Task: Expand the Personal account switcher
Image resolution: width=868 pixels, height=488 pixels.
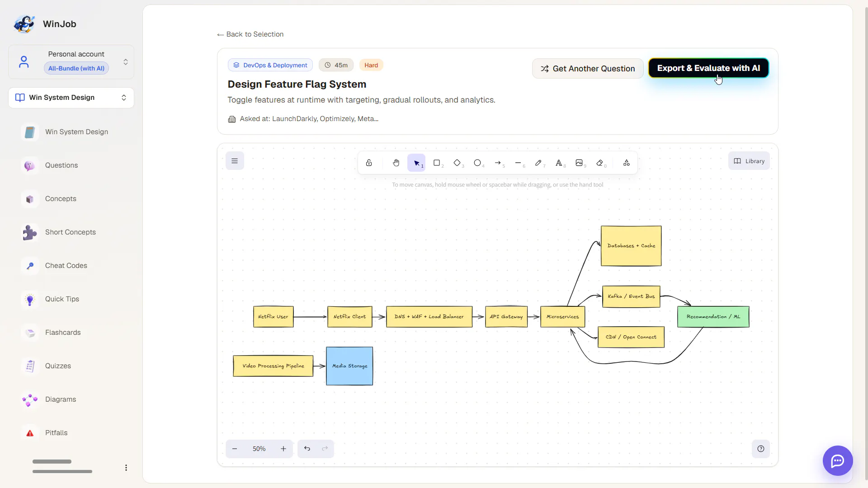Action: [x=71, y=62]
